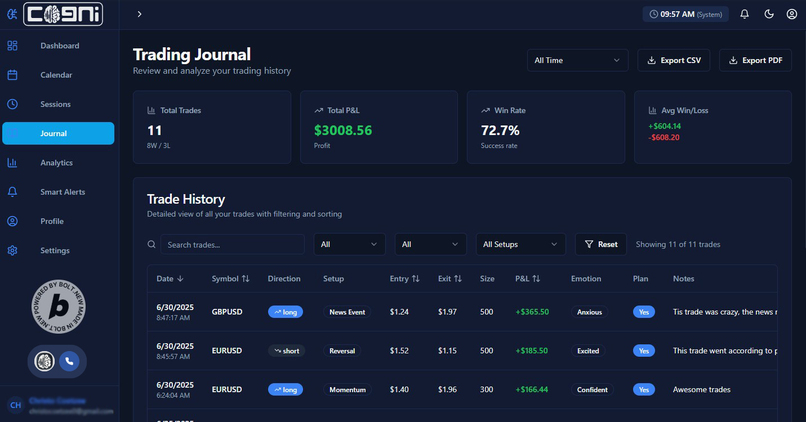The width and height of the screenshot is (806, 422).
Task: Click the Excited emotion tag
Action: (x=588, y=351)
